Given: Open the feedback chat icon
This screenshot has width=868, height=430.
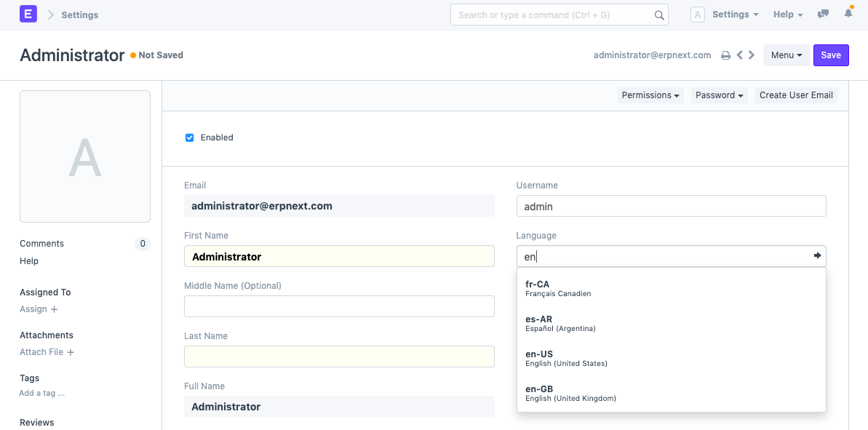Looking at the screenshot, I should click(823, 14).
